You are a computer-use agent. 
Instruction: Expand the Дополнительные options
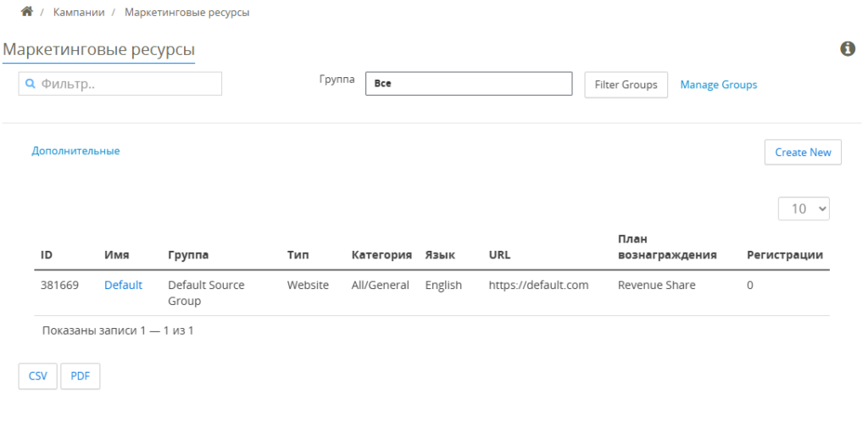(75, 151)
